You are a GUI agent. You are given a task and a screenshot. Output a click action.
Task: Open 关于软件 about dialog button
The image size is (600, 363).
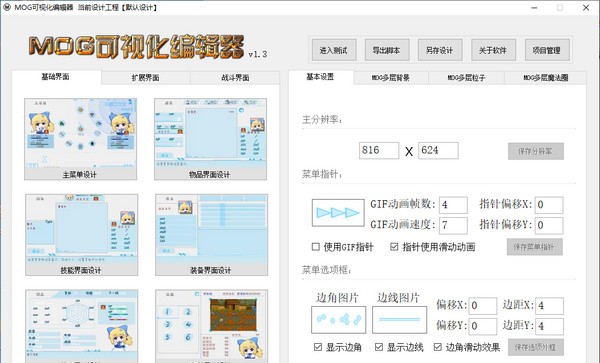click(493, 50)
